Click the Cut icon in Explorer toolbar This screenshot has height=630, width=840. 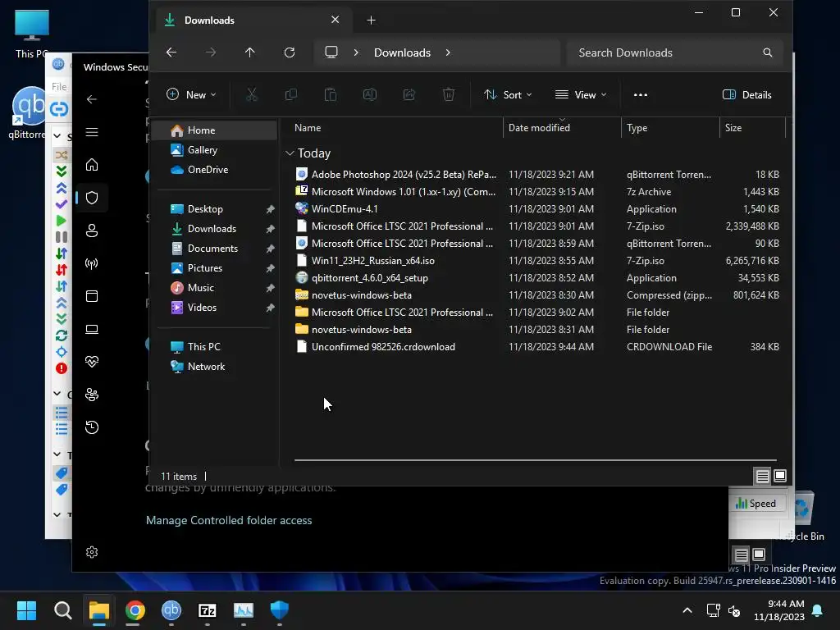coord(251,95)
